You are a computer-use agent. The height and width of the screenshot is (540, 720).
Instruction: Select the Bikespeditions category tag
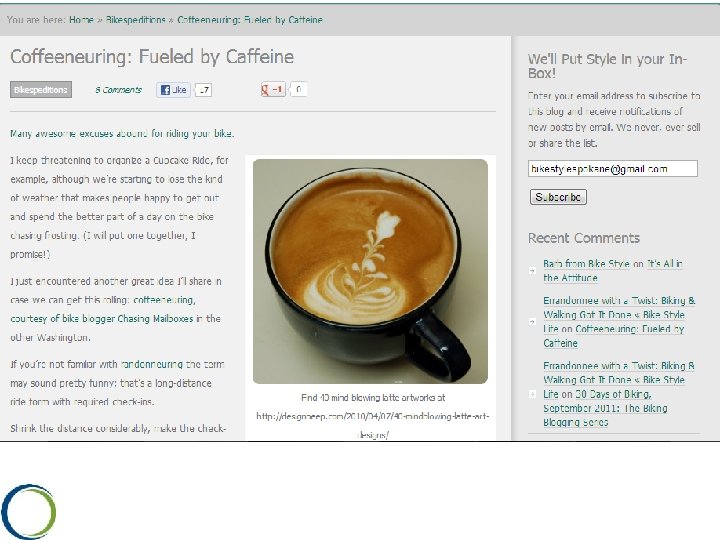coord(41,90)
